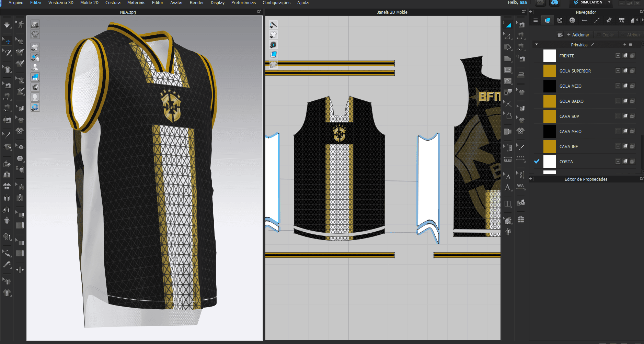Select the Gift box icon in 2D toolbar

click(x=521, y=219)
